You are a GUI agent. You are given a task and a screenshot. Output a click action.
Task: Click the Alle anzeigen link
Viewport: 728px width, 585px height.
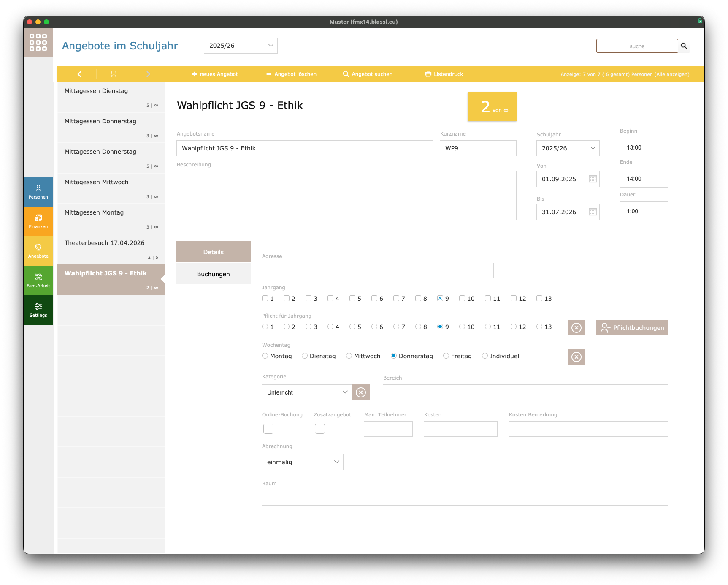(x=672, y=74)
